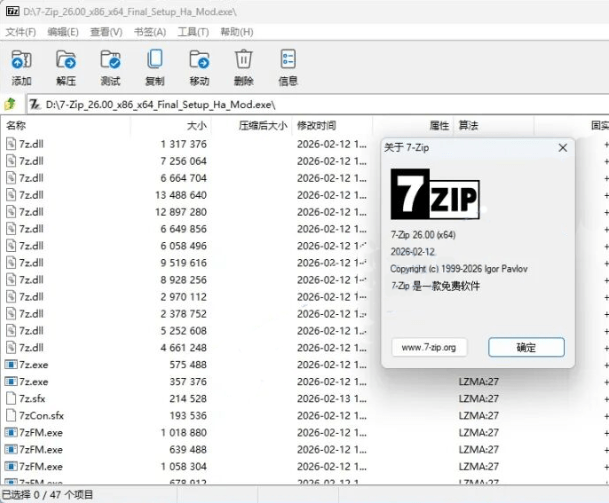Select the 7zFM.exe icon with size 1 058 304
This screenshot has width=609, height=503.
click(x=11, y=466)
